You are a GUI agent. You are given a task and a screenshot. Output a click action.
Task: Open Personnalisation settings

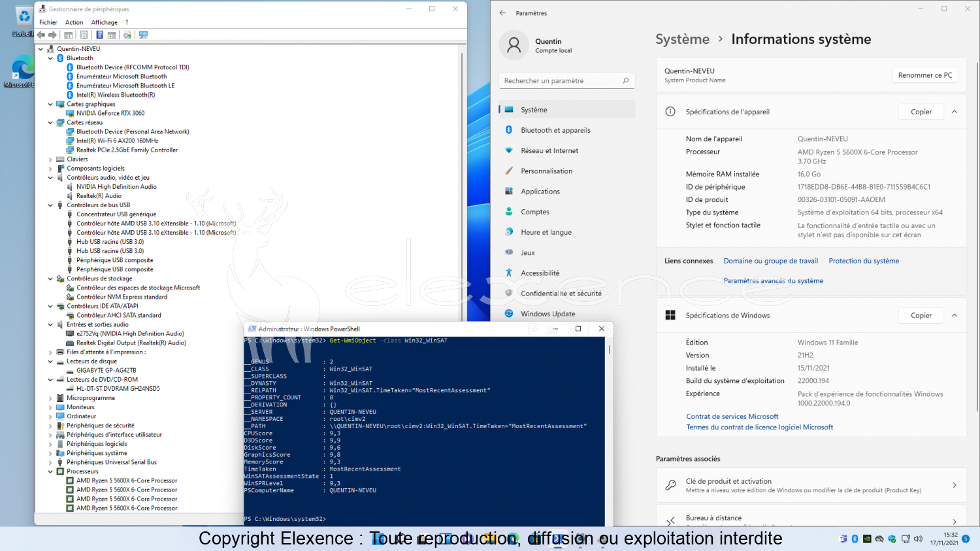(x=566, y=171)
